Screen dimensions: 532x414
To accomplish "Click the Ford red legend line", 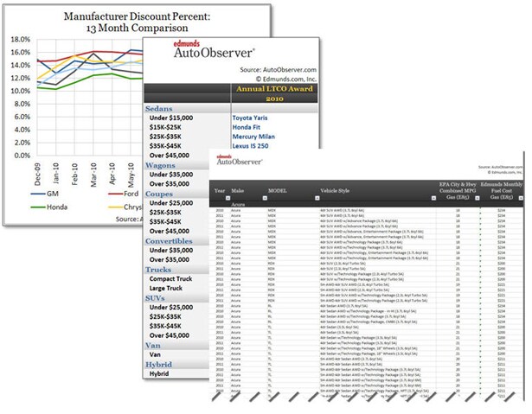I will pos(115,194).
